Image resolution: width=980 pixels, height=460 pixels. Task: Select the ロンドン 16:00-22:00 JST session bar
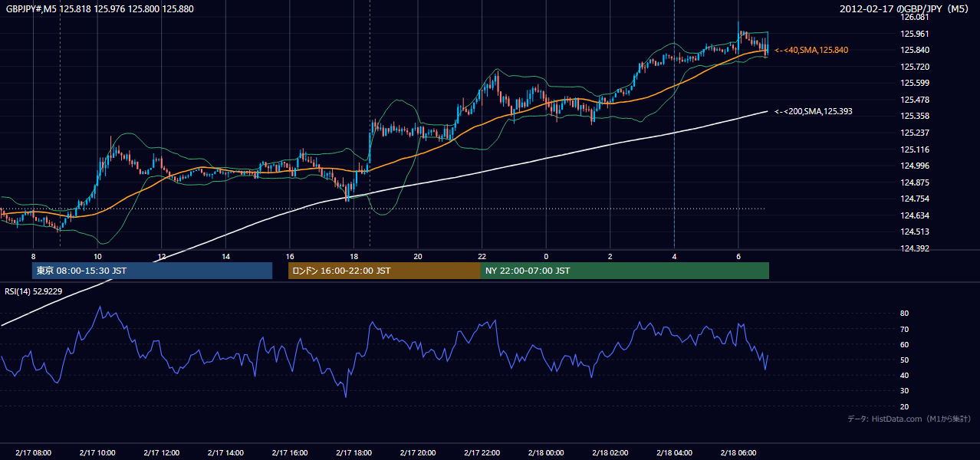[384, 271]
